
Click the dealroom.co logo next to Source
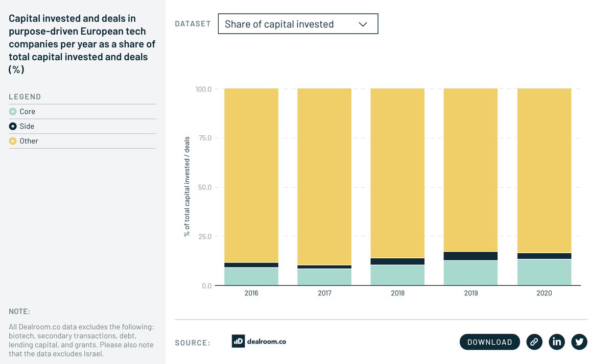(x=259, y=342)
